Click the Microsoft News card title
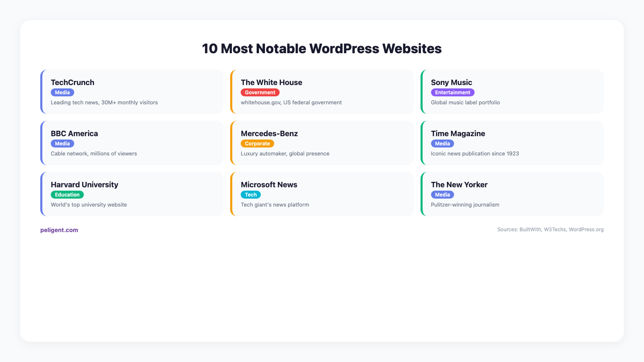The width and height of the screenshot is (644, 362). coord(269,185)
